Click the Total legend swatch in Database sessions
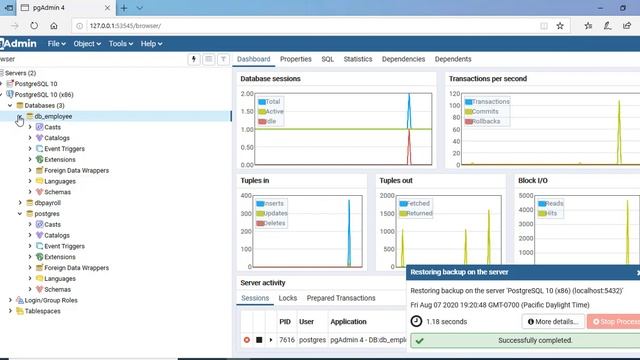This screenshot has width=640, height=360. [262, 102]
